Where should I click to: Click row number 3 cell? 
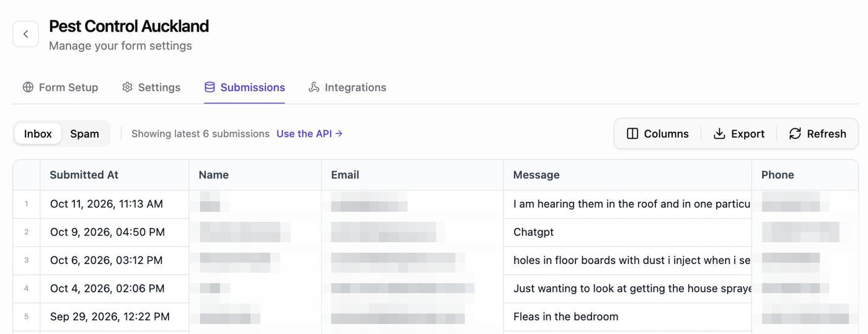tap(27, 260)
